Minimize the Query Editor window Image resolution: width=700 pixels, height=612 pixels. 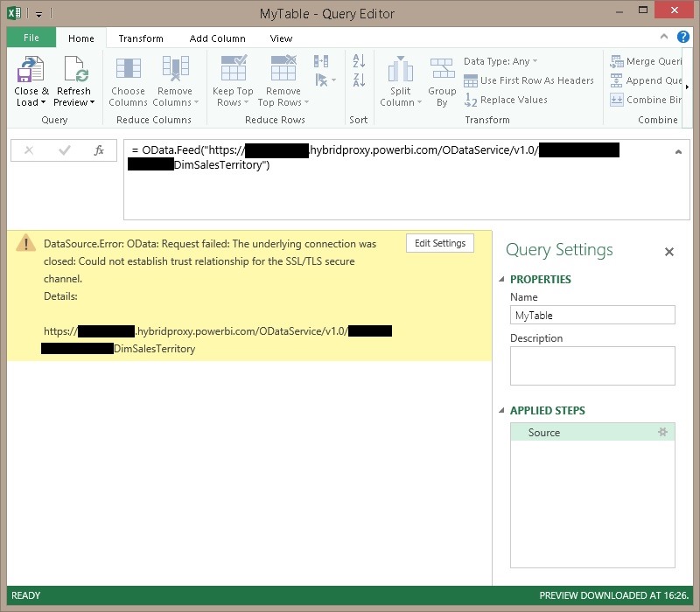[619, 11]
